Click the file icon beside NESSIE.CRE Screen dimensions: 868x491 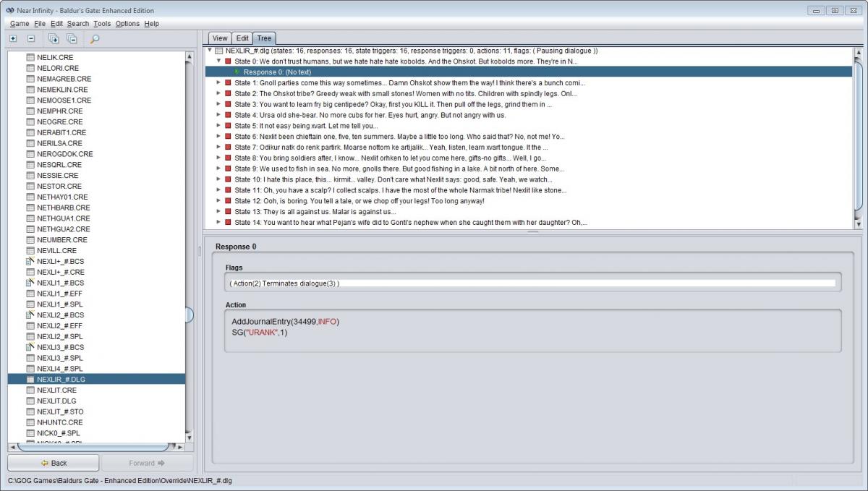pos(30,175)
